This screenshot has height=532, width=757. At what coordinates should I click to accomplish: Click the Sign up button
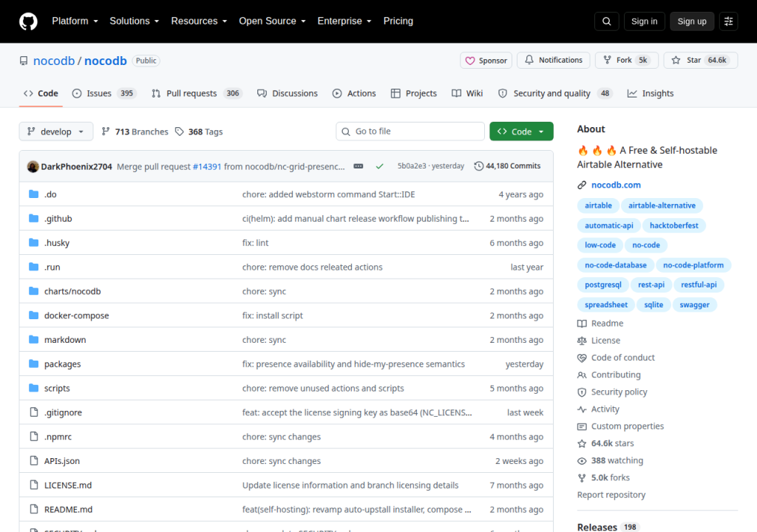tap(692, 21)
